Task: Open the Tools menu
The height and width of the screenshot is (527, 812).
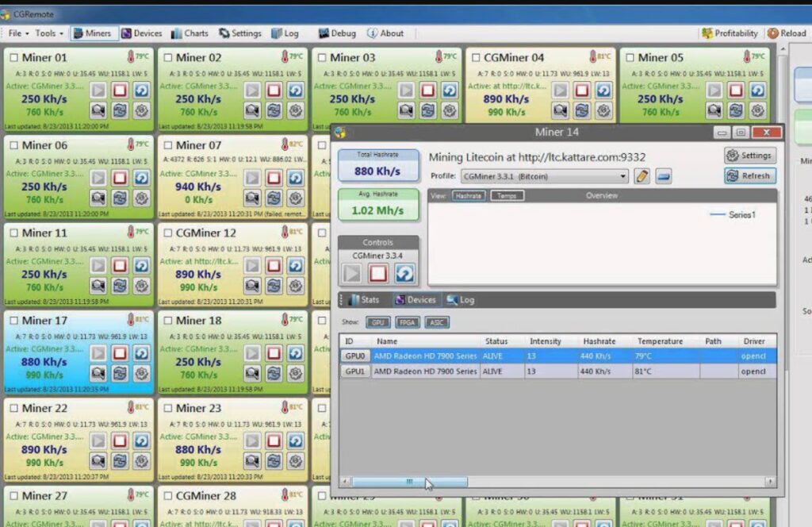Action: [48, 33]
